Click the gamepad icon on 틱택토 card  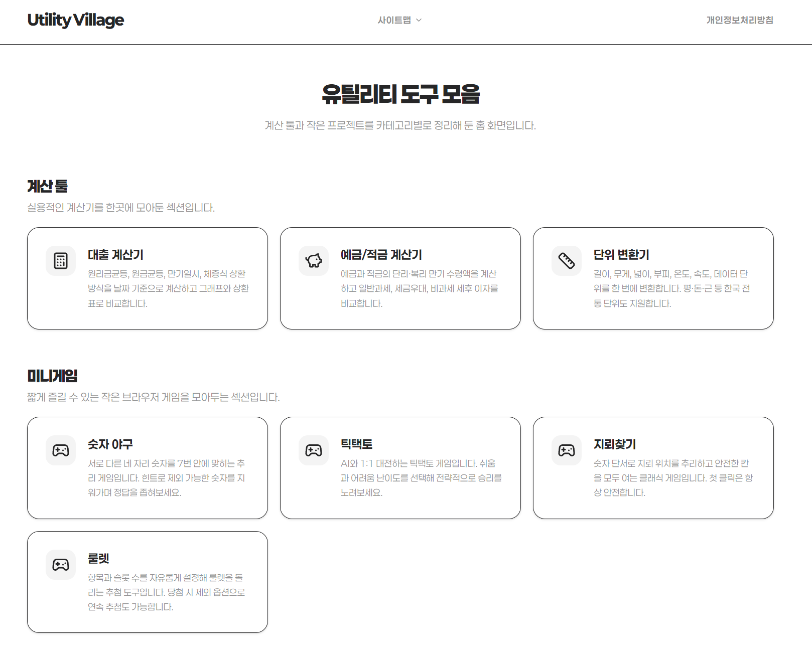[x=314, y=450]
